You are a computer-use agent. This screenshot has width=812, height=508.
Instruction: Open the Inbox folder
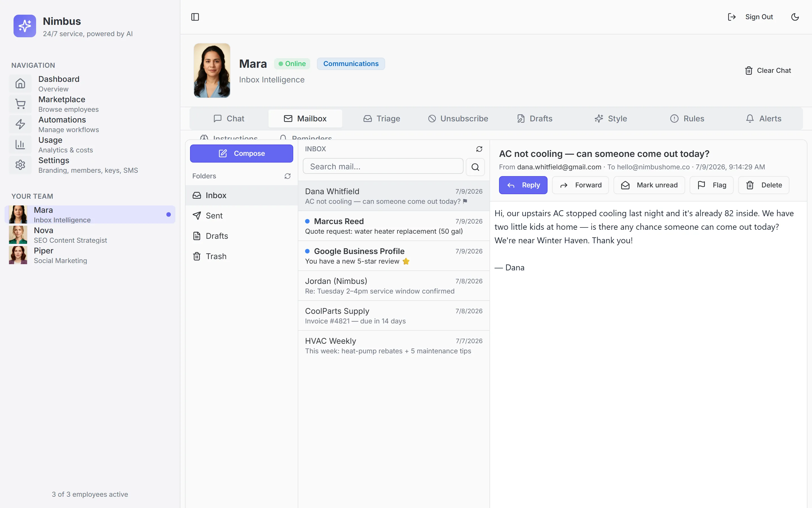click(242, 195)
